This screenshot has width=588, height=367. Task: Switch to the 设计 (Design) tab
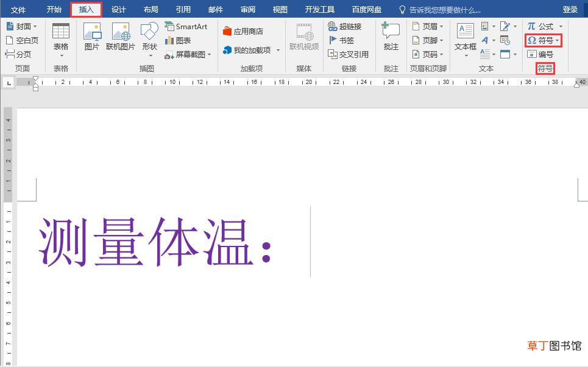(118, 10)
